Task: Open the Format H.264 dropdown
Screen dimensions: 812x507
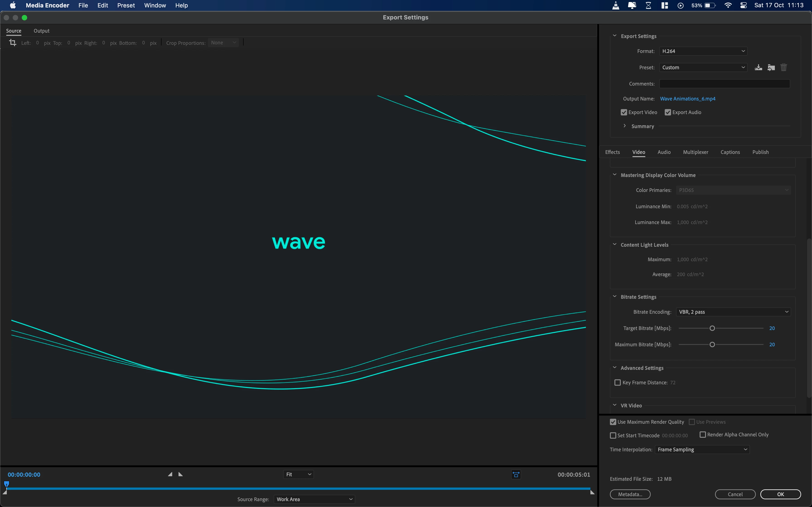Action: click(x=703, y=51)
